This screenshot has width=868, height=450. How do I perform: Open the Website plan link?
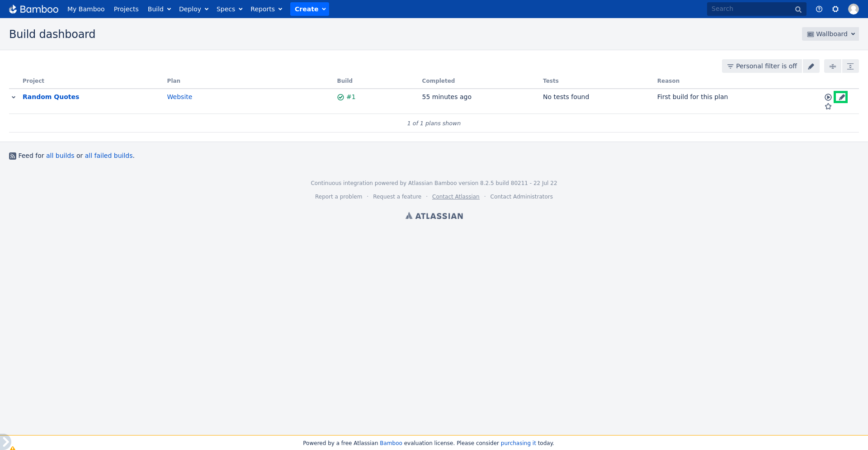coord(179,97)
